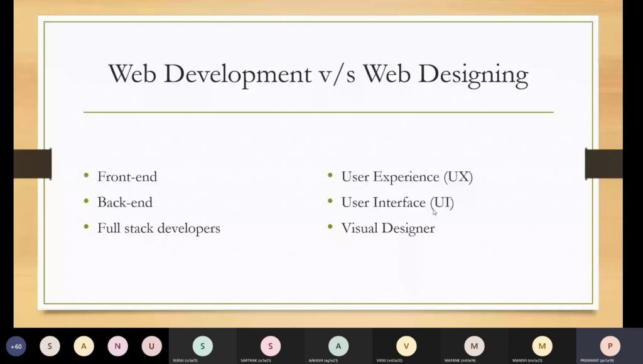Select the N participant avatar
Viewport: 643px width, 364px height.
pyautogui.click(x=117, y=346)
